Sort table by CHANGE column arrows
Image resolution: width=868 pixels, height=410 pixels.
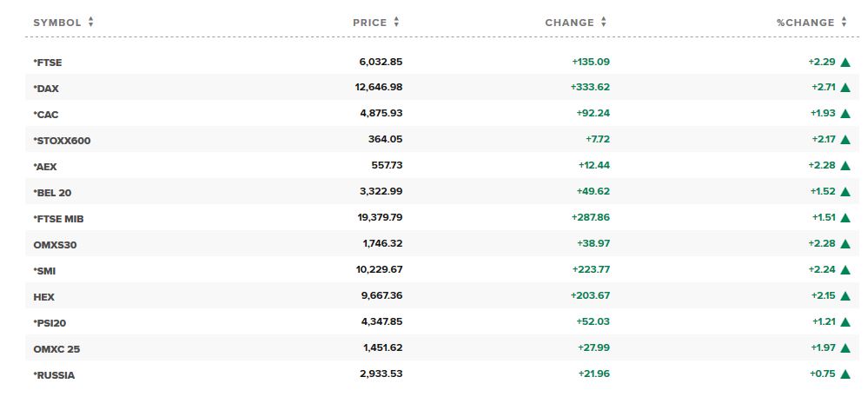(x=603, y=22)
